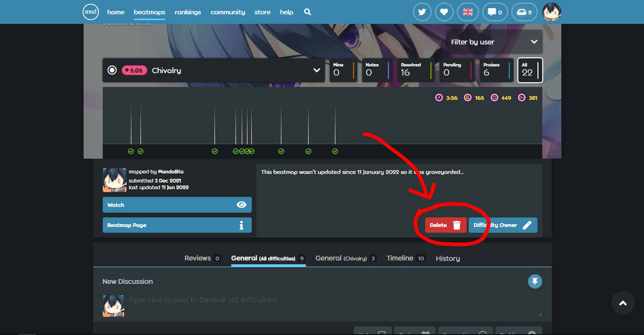
Task: Open the home navigation menu
Action: 116,12
